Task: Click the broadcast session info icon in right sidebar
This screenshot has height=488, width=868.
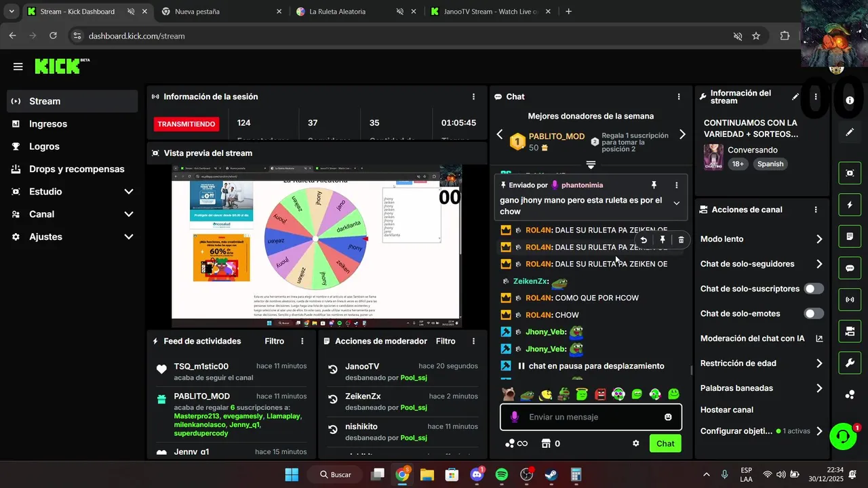Action: tap(850, 300)
